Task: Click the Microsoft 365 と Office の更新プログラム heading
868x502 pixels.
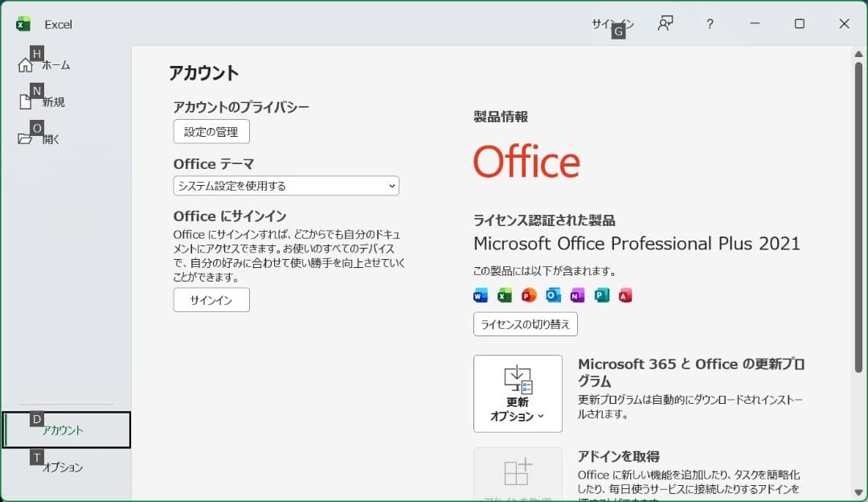Action: point(691,372)
